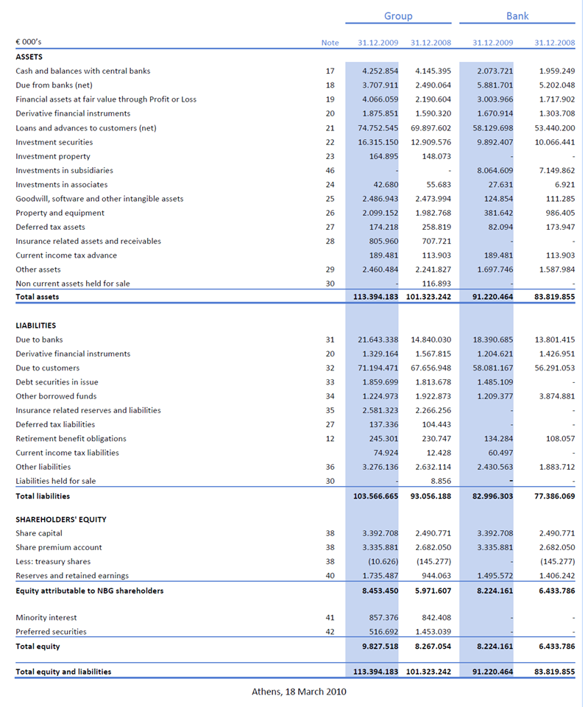Click Cash and balances with central banks
The height and width of the screenshot is (707, 588).
point(83,71)
